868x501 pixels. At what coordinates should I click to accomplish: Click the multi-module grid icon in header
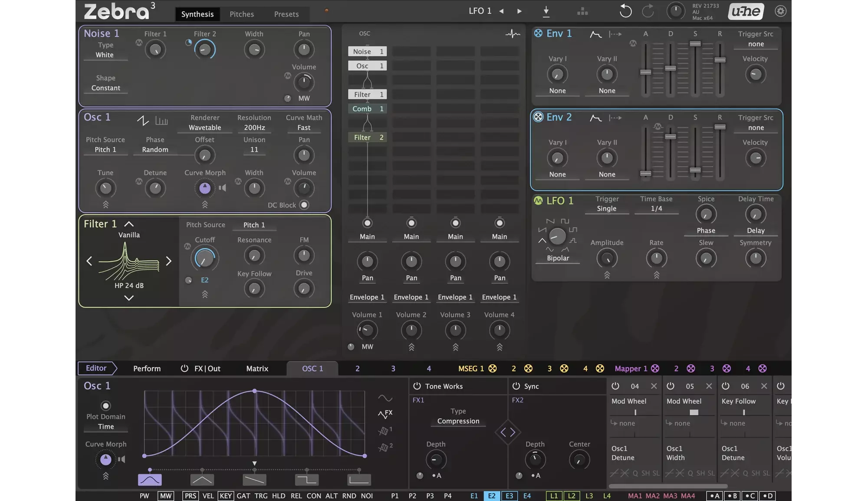pyautogui.click(x=582, y=11)
